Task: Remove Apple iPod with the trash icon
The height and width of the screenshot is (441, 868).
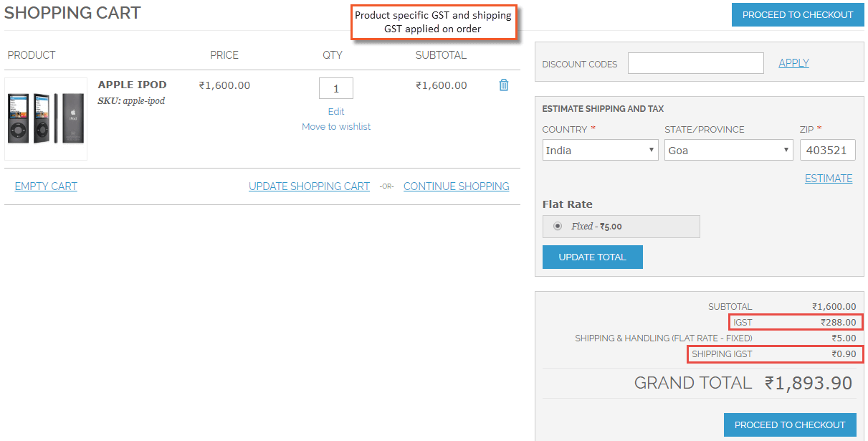Action: (504, 85)
